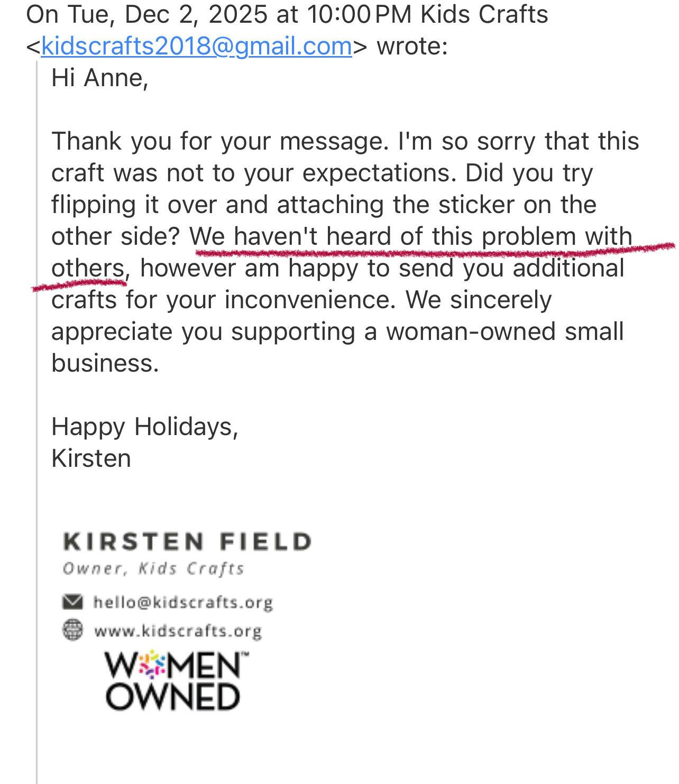Image resolution: width=679 pixels, height=784 pixels.
Task: Click the "Kirsten" name under the sign-off
Action: point(91,458)
